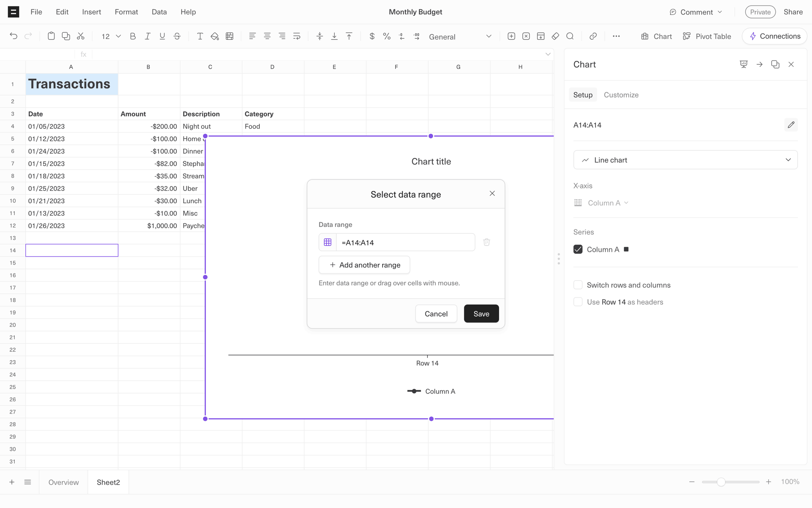Open the all sheets list icon

click(x=28, y=482)
